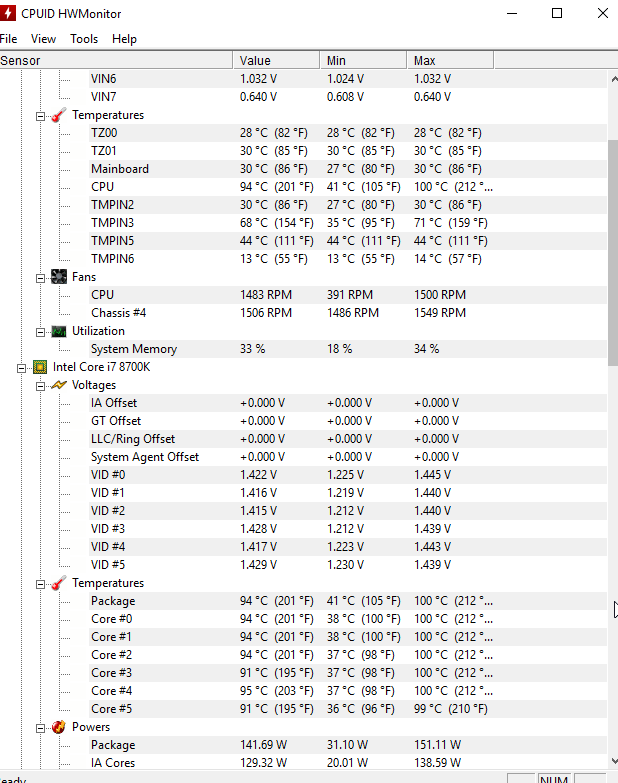Screen dimensions: 618x783
Task: Click the Max column header
Action: pos(450,60)
